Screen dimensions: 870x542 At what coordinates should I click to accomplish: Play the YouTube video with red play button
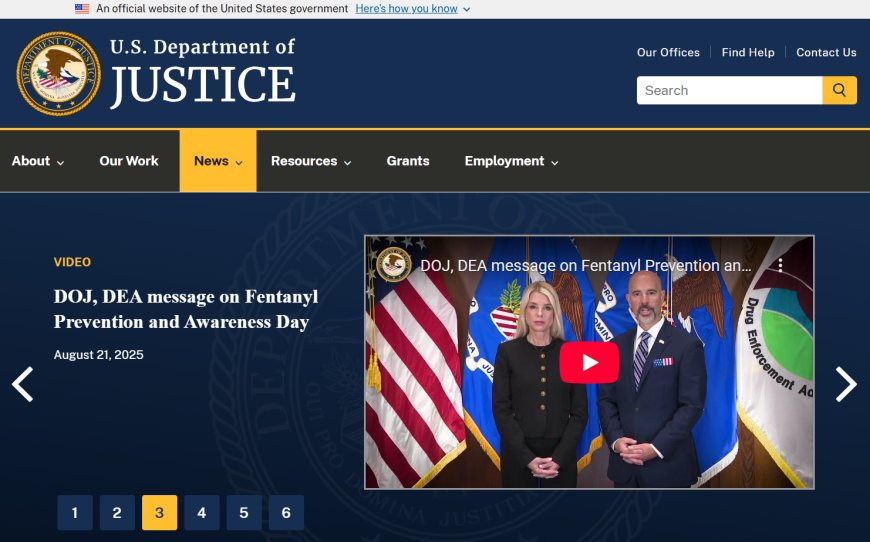589,362
